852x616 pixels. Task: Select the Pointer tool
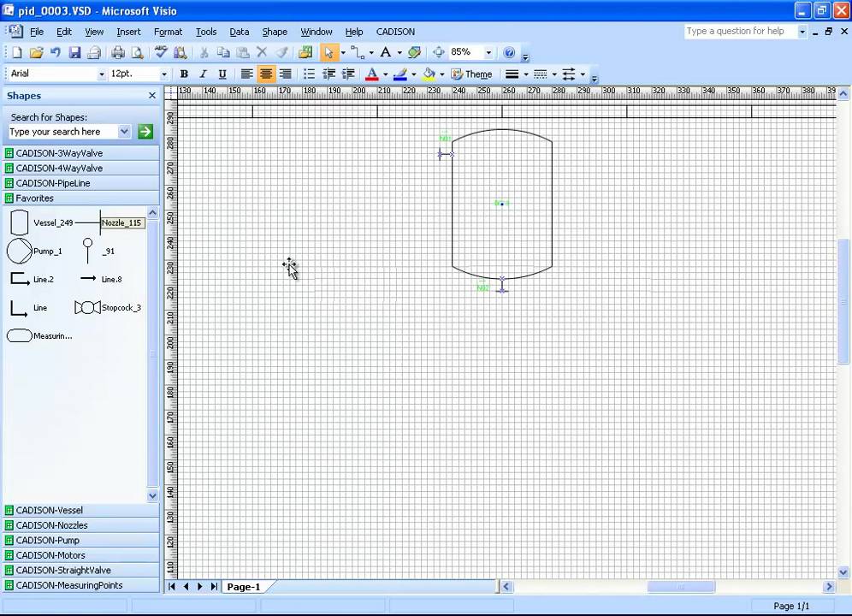pyautogui.click(x=328, y=53)
